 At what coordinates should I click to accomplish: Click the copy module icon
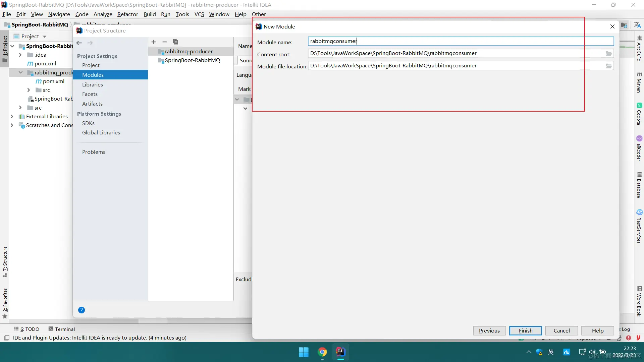point(175,42)
